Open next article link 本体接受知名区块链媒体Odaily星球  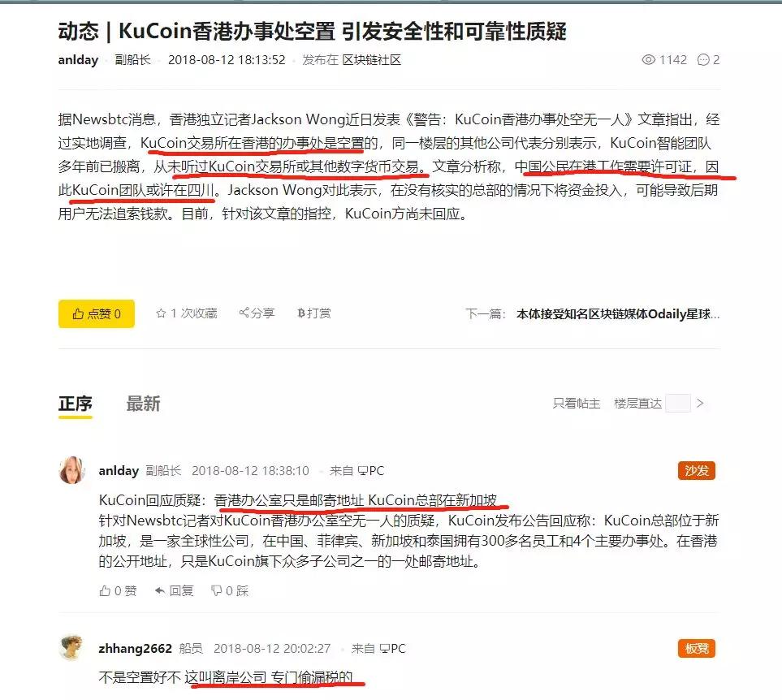[x=618, y=313]
